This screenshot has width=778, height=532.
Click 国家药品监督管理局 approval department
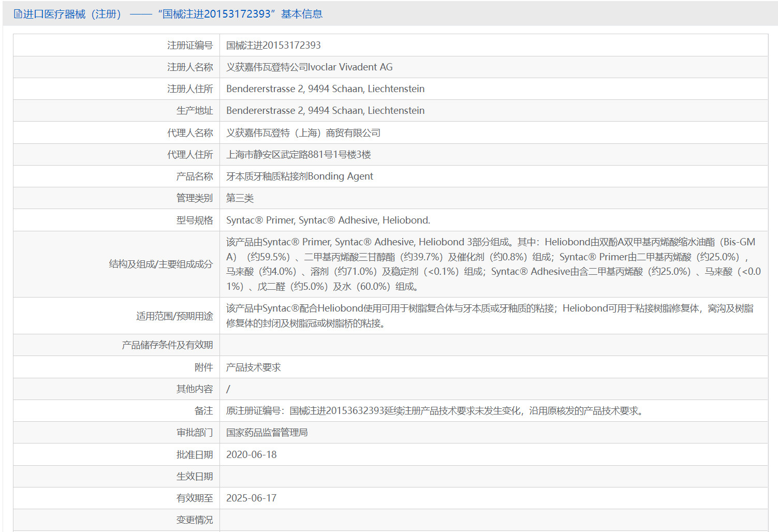coord(267,433)
